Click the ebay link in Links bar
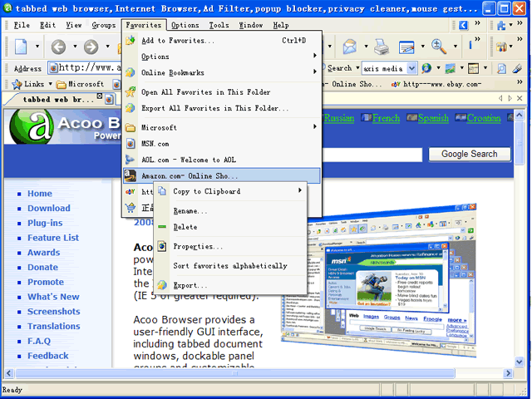This screenshot has width=532, height=399. 436,84
